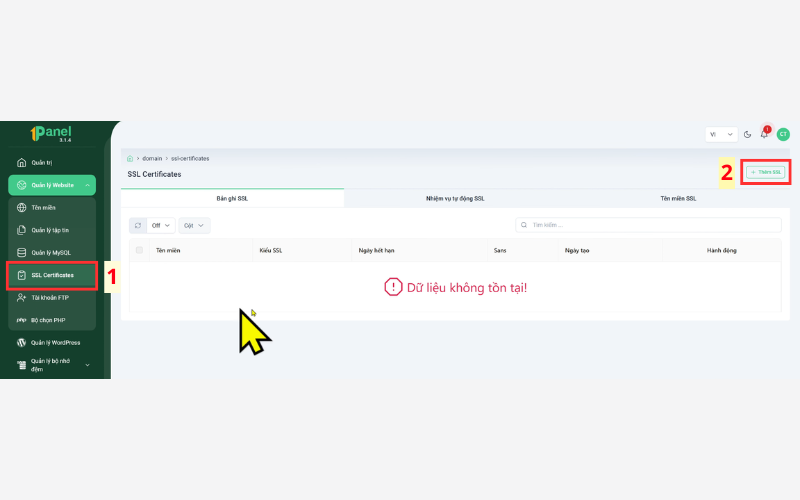Click the Tìm kiếm search field

(x=648, y=225)
